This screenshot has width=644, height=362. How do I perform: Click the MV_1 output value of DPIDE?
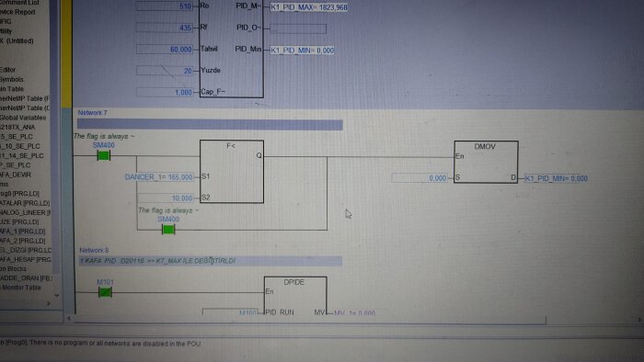click(354, 312)
